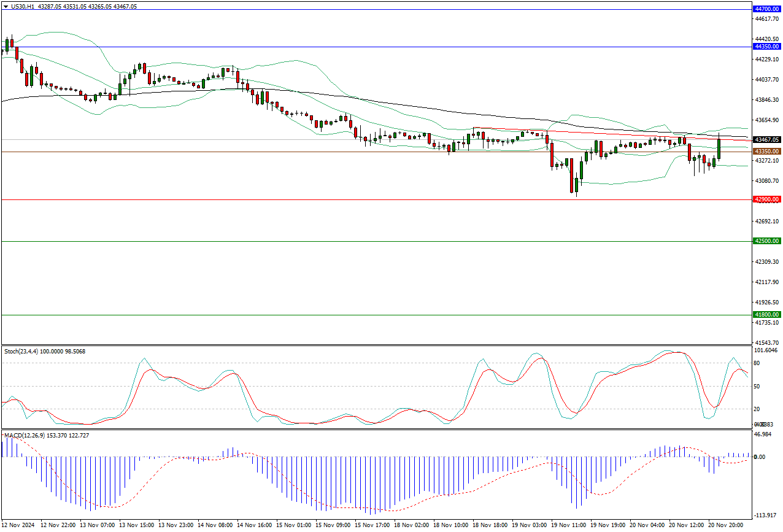
Task: Select the 44350.00 blue price label
Action: pos(766,47)
